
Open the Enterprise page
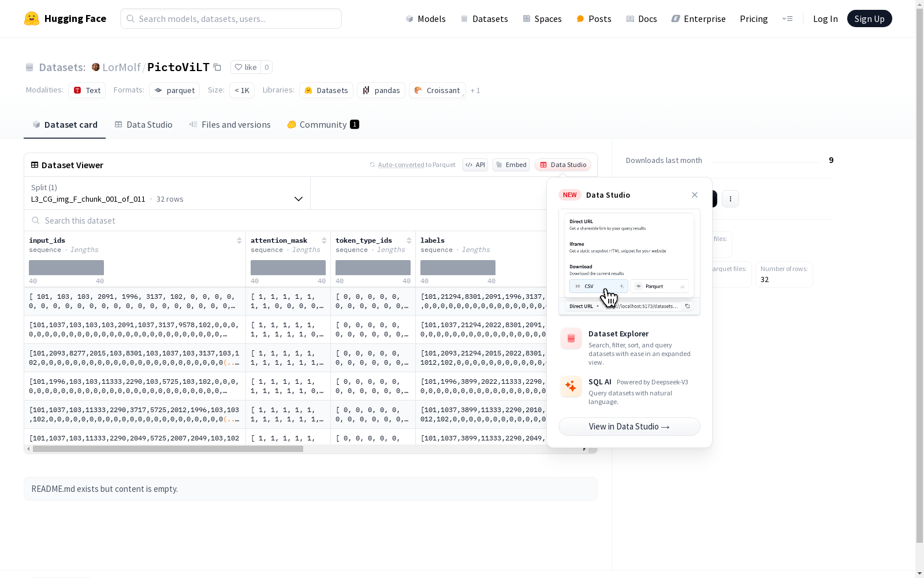point(698,18)
